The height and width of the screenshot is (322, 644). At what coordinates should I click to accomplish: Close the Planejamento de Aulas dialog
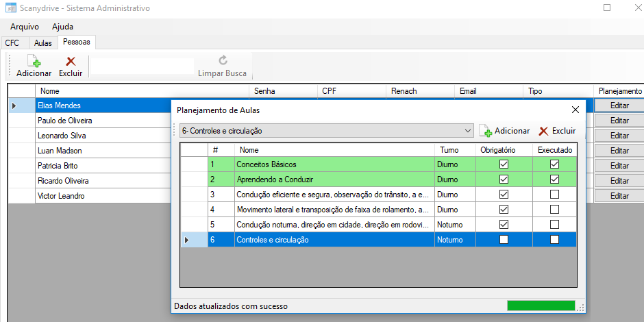(575, 110)
